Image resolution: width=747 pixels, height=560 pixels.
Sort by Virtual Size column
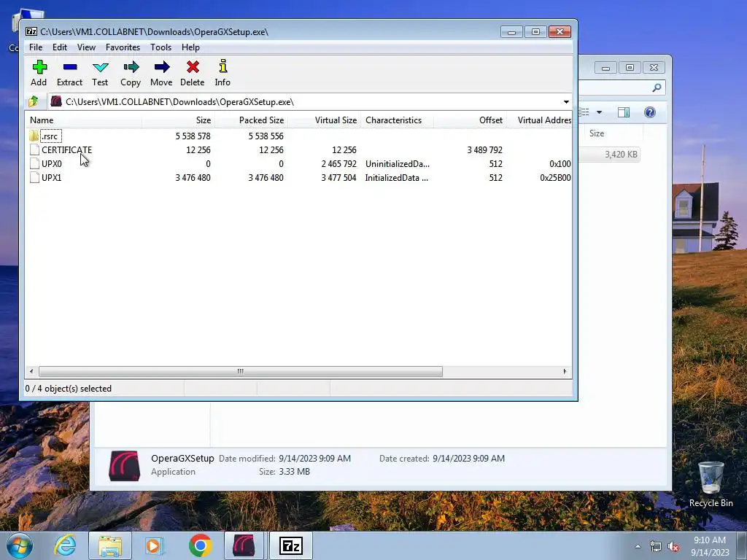click(x=324, y=120)
